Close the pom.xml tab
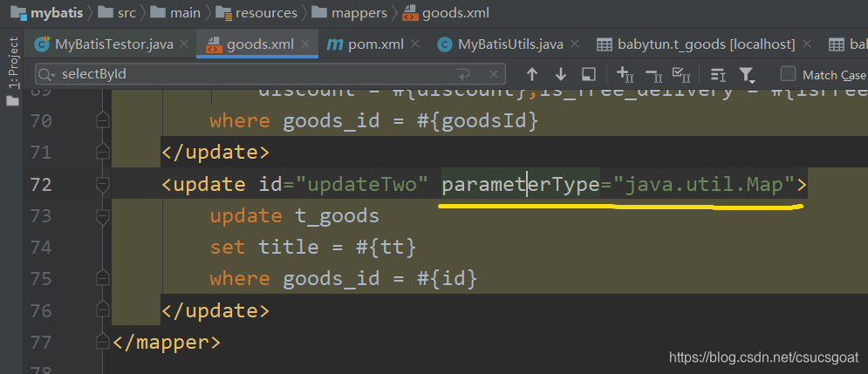The image size is (868, 374). (x=415, y=44)
